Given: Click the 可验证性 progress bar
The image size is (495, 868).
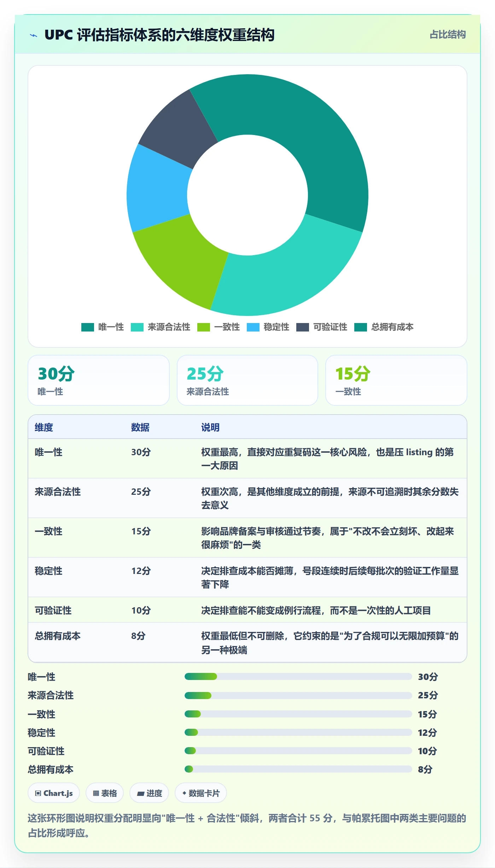Looking at the screenshot, I should tap(298, 751).
